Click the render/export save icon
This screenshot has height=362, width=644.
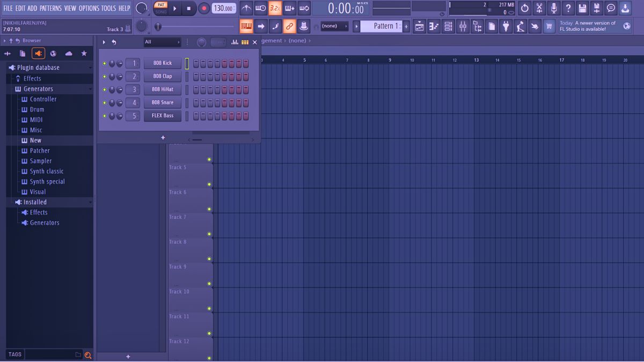coord(597,8)
